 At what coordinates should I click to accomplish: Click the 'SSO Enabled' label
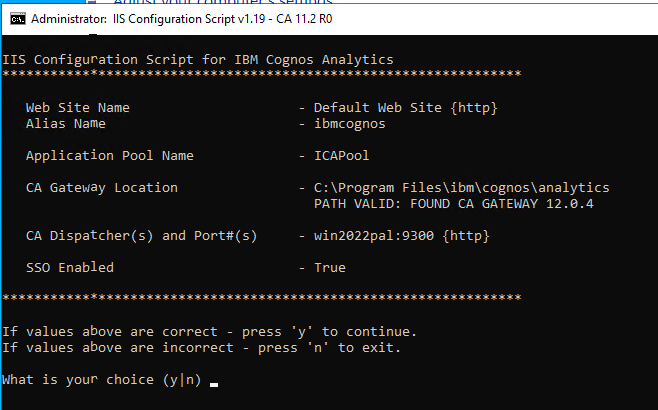tap(70, 268)
